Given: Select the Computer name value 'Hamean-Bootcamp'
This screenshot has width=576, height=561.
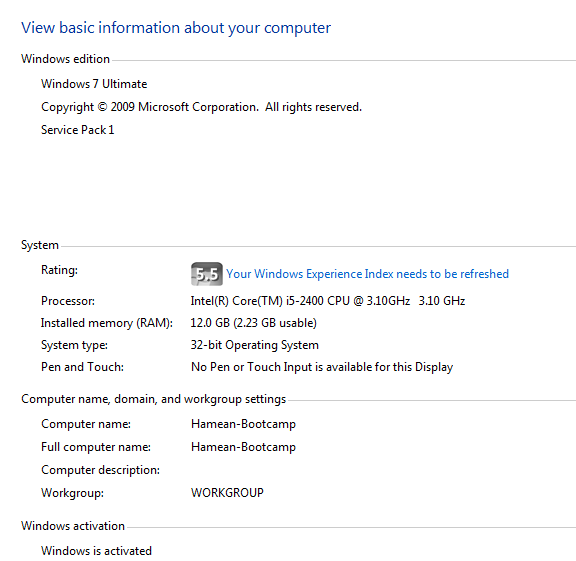Looking at the screenshot, I should click(x=243, y=424).
